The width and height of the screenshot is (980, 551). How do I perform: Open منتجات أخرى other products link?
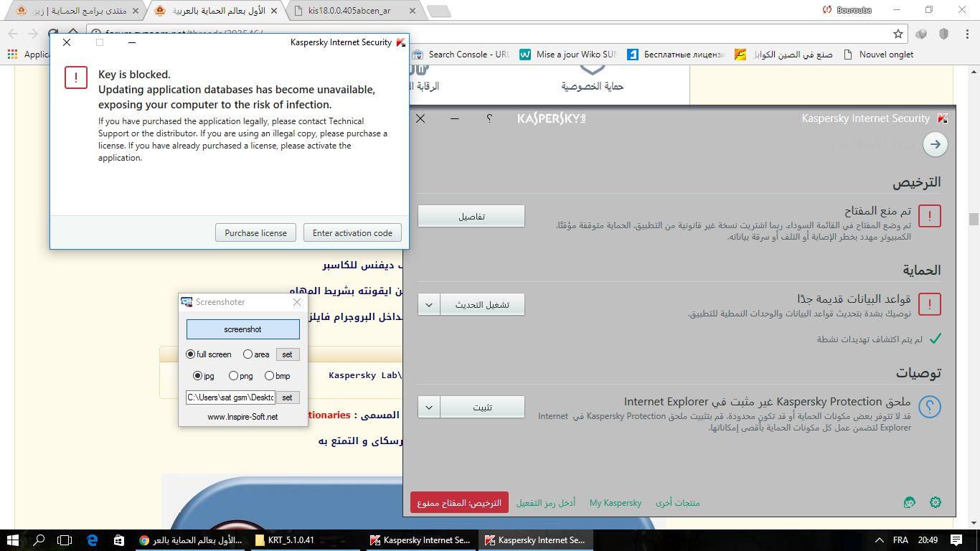[x=677, y=502]
